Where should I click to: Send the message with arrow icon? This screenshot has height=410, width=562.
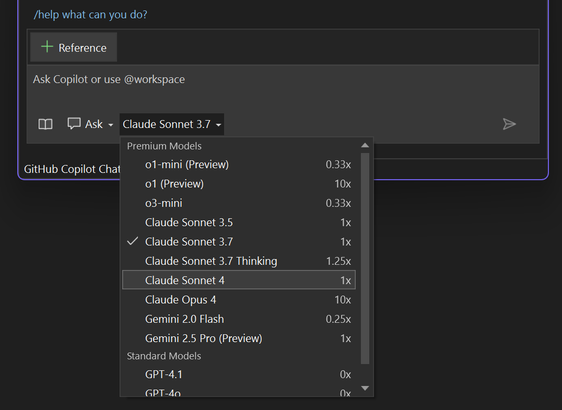coord(509,124)
